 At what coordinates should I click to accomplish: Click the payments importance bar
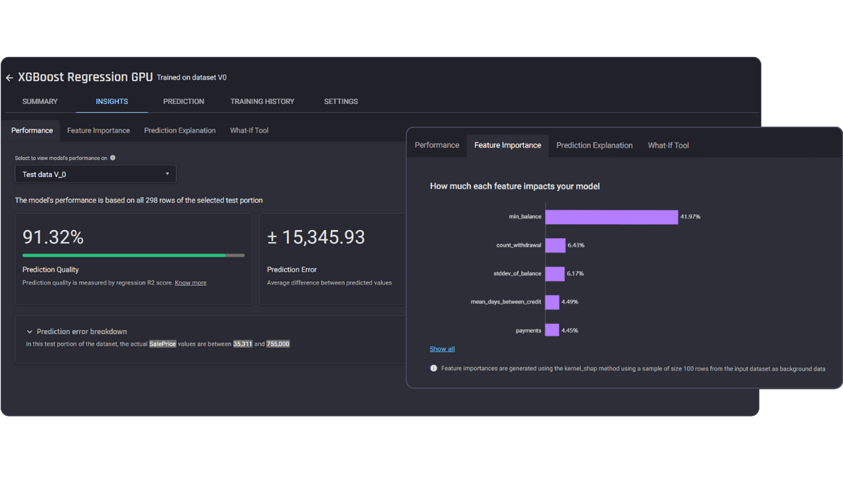[x=552, y=330]
